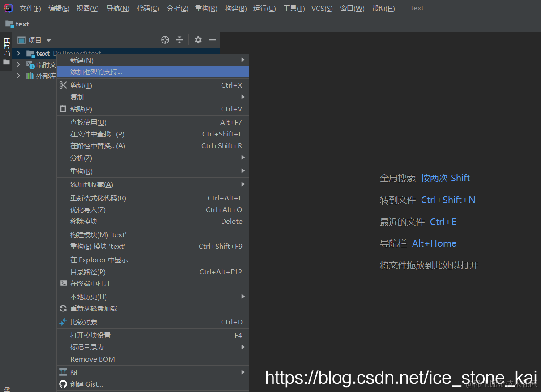Click 移除模块 menu entry
The width and height of the screenshot is (541, 392).
[x=153, y=221]
